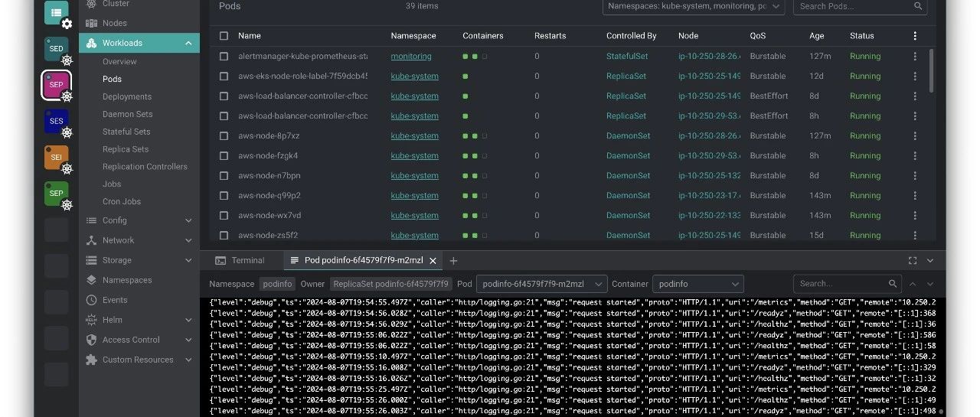This screenshot has width=980, height=417.
Task: Collapse the bottom dock panel chevron
Action: pos(930,261)
